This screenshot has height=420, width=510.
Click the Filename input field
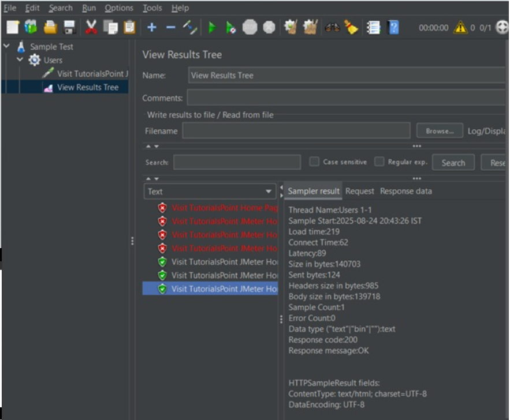[296, 131]
